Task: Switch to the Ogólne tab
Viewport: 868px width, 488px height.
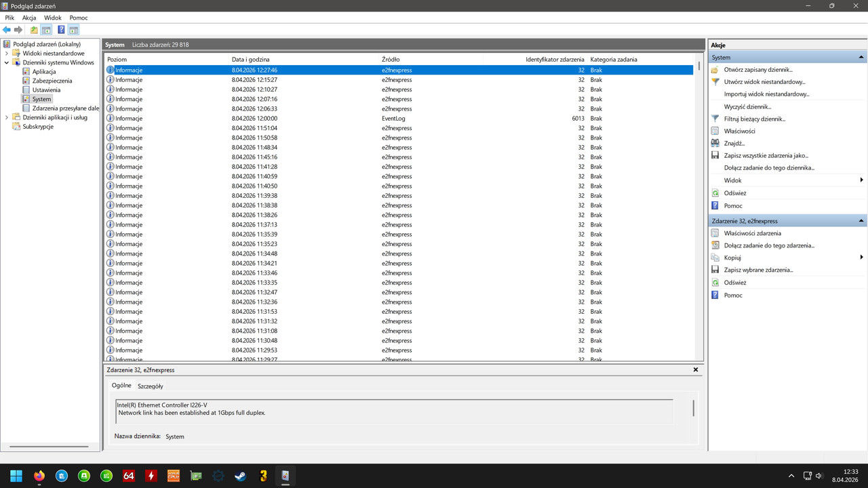Action: click(x=121, y=386)
